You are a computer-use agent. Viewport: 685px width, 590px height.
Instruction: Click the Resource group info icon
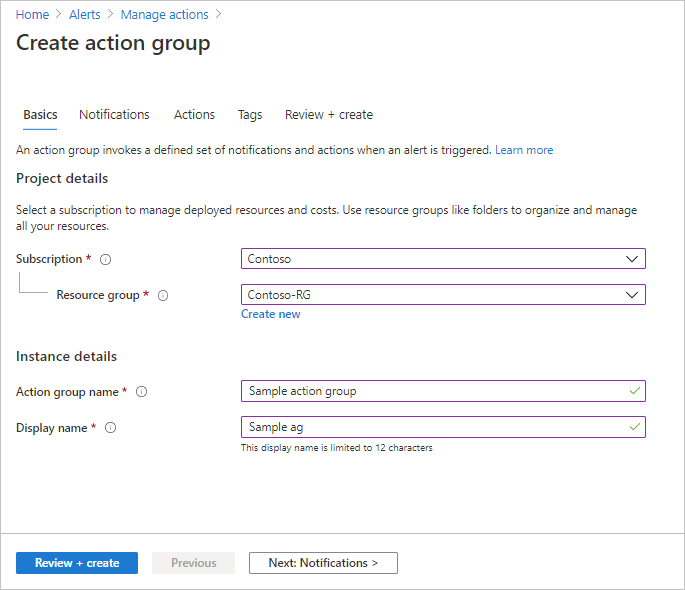pos(163,295)
